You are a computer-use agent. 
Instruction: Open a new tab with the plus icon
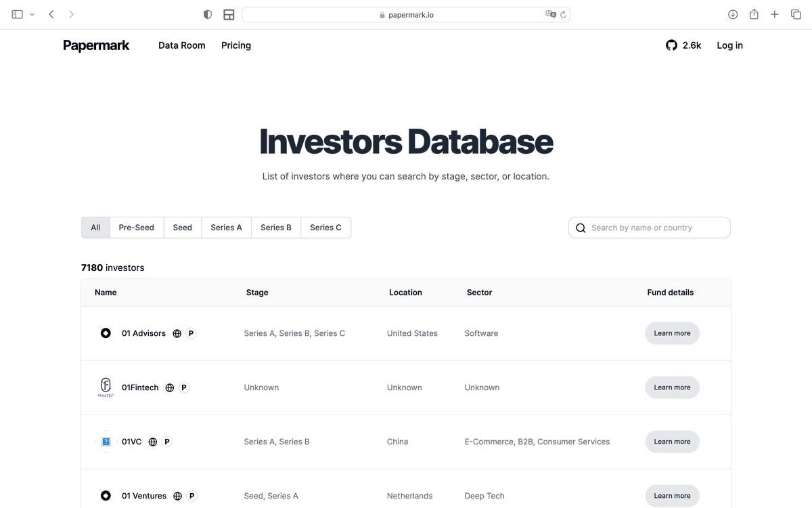[774, 14]
